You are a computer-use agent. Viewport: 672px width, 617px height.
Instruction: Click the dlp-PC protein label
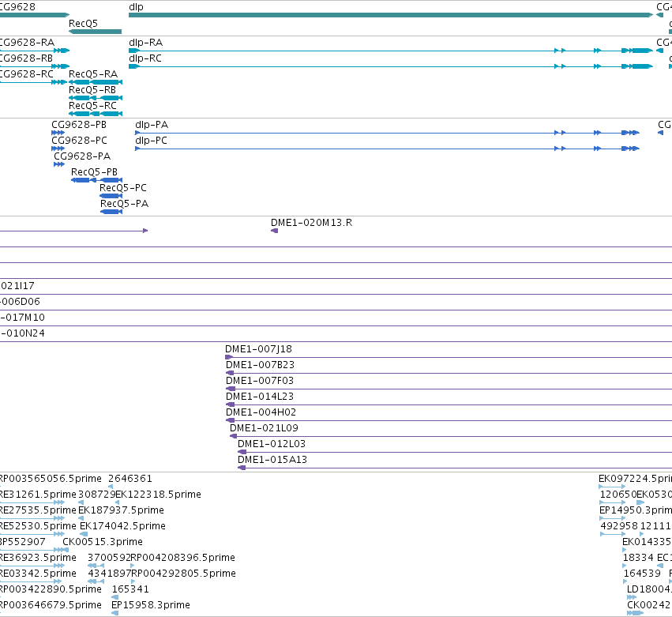152,141
